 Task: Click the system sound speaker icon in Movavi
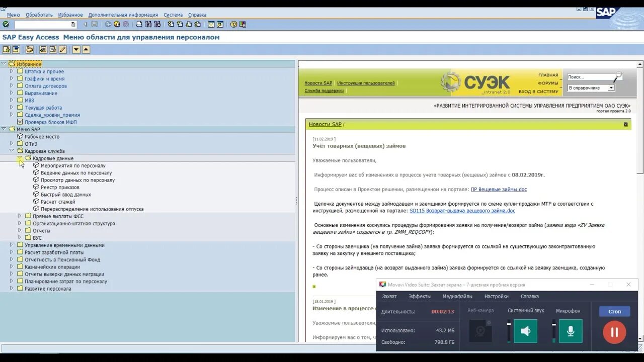[x=525, y=330]
